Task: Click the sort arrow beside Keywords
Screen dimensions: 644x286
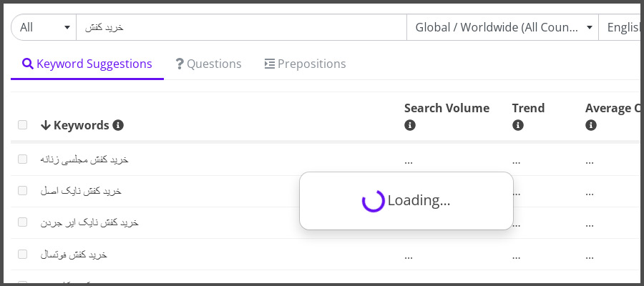Action: pyautogui.click(x=46, y=125)
